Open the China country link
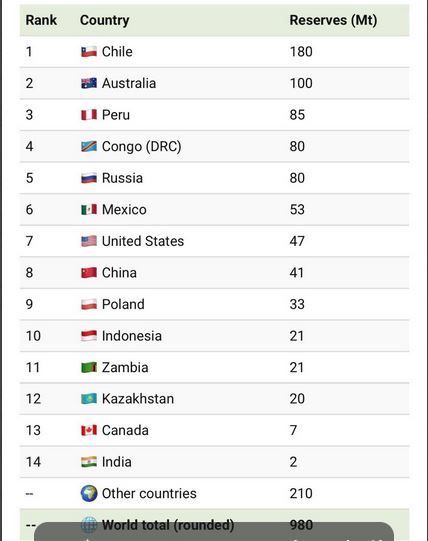The width and height of the screenshot is (428, 541). [x=119, y=273]
